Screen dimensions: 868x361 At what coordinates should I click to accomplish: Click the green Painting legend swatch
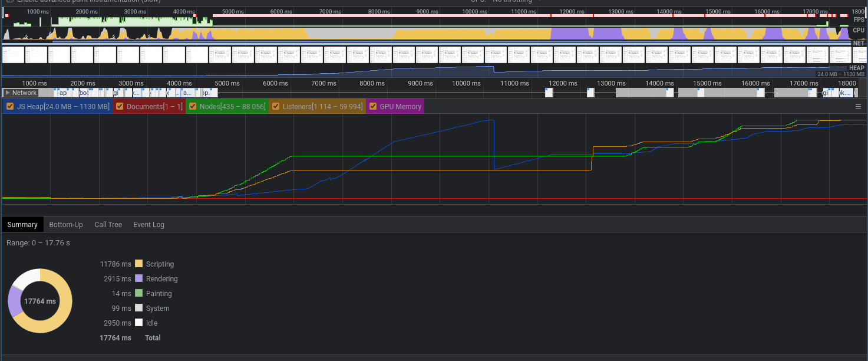coord(139,293)
